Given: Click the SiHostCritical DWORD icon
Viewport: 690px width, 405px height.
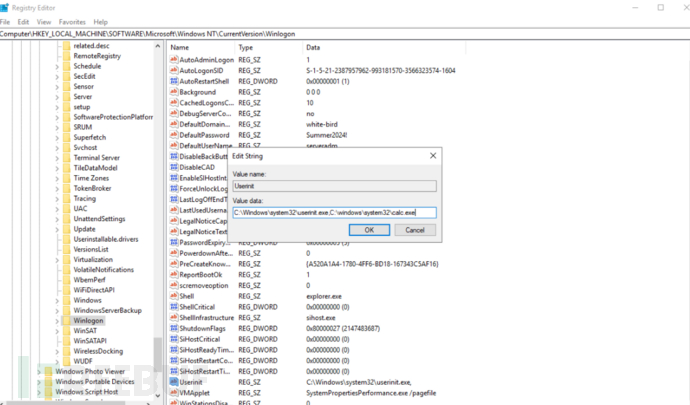Looking at the screenshot, I should [x=174, y=339].
